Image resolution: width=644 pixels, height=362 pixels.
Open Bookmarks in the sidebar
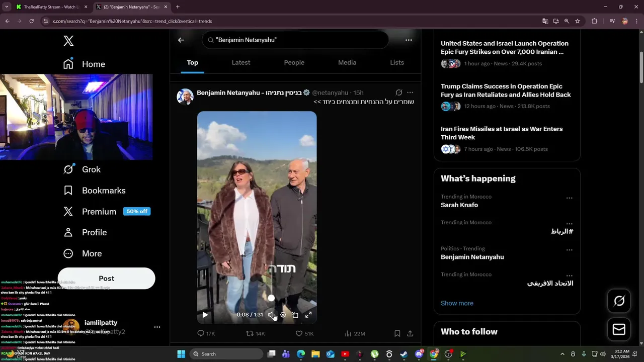click(94, 191)
